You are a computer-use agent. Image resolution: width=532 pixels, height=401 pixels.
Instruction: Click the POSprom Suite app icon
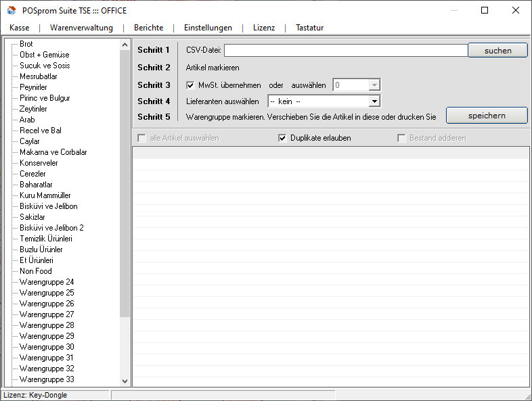[x=12, y=10]
